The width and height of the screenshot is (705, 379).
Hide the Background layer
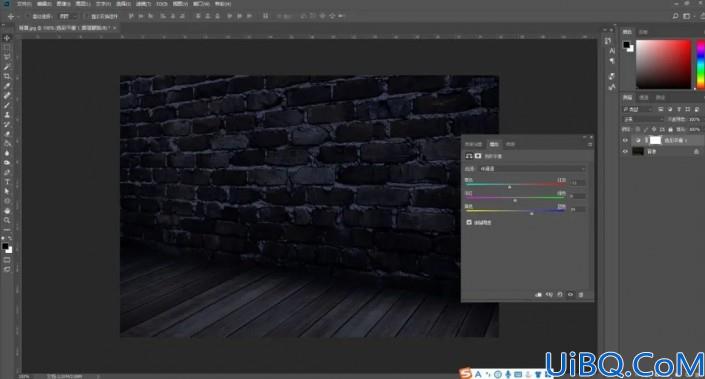[625, 152]
